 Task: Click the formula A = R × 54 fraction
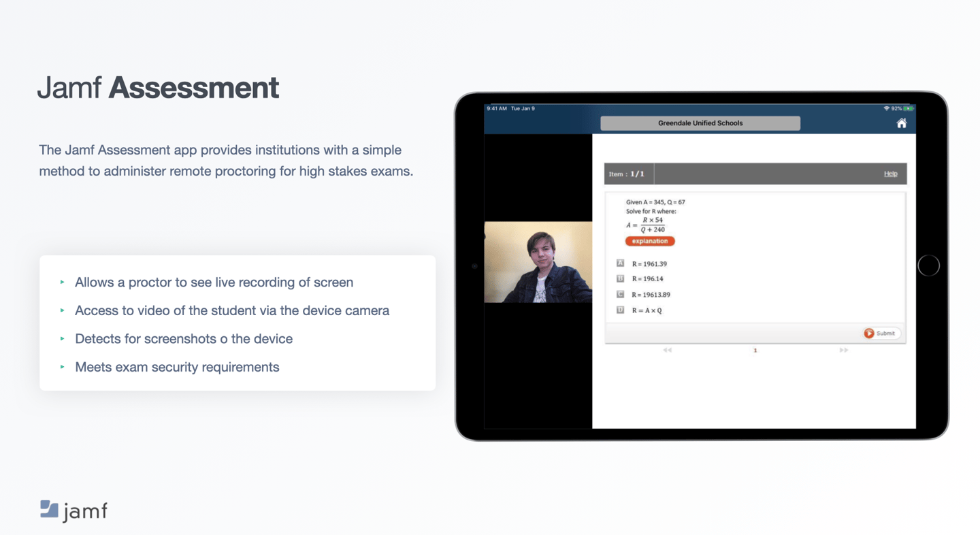click(646, 225)
